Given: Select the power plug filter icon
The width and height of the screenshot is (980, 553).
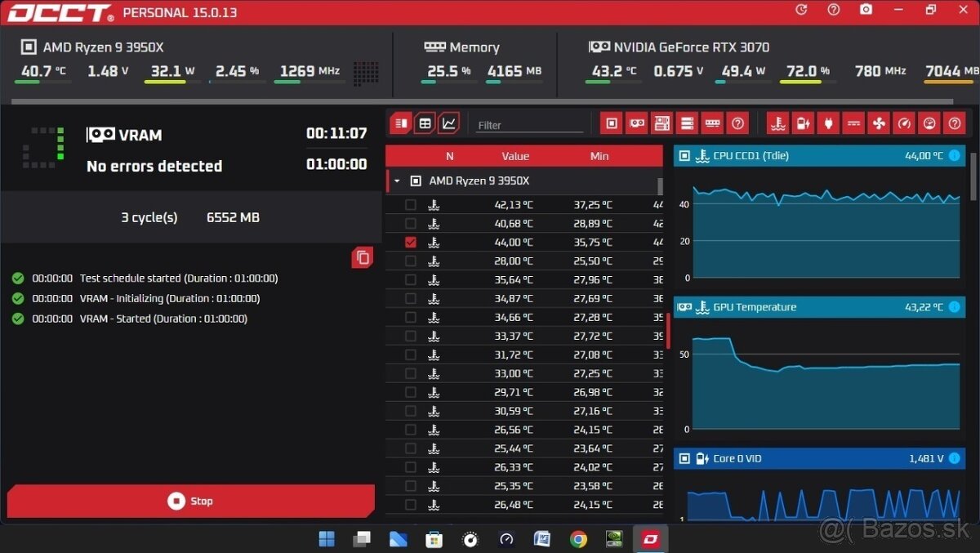Looking at the screenshot, I should point(827,123).
